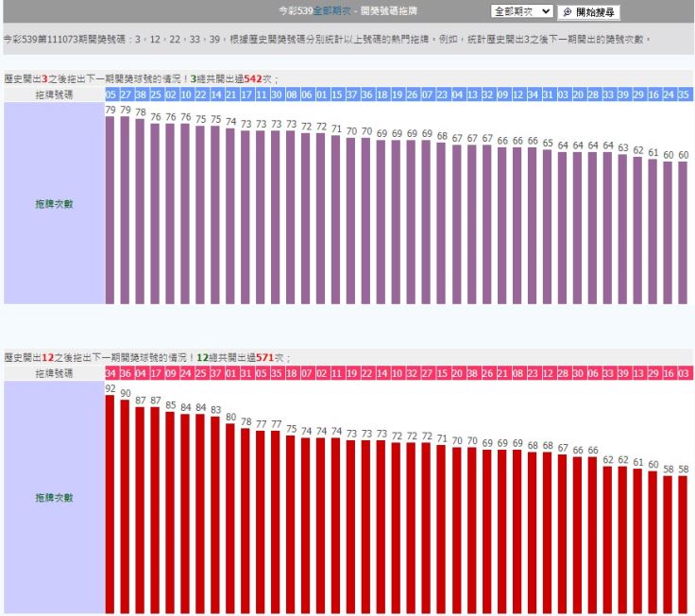
Task: Click 拖牌號碼 label in the purple chart
Action: [53, 94]
